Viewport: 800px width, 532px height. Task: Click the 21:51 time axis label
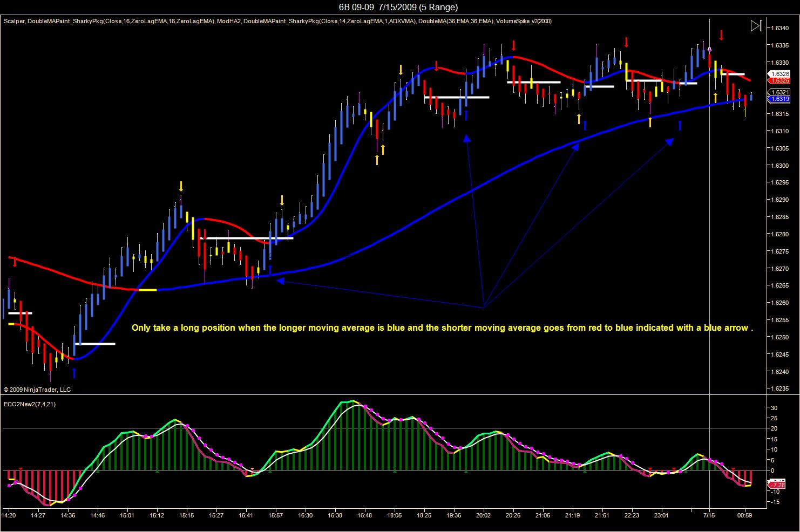tap(602, 515)
